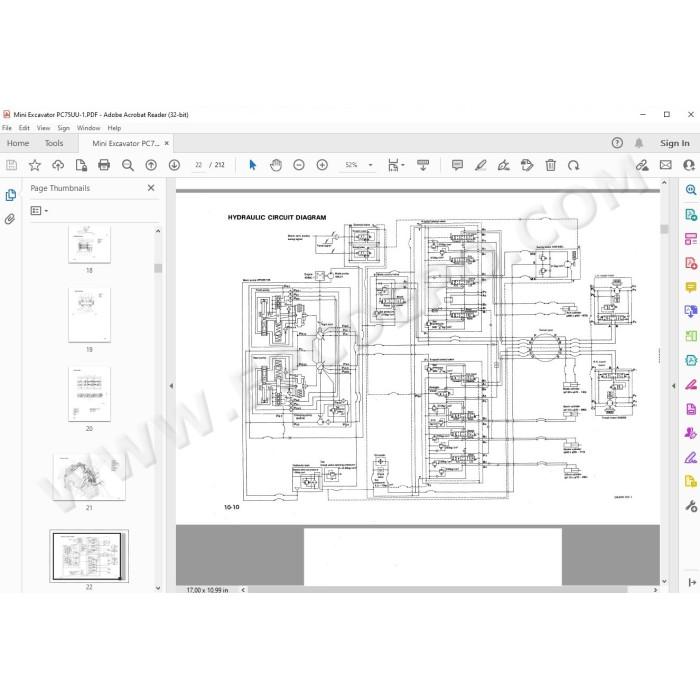Open the Find text magnifier
This screenshot has width=700, height=700.
(x=128, y=165)
